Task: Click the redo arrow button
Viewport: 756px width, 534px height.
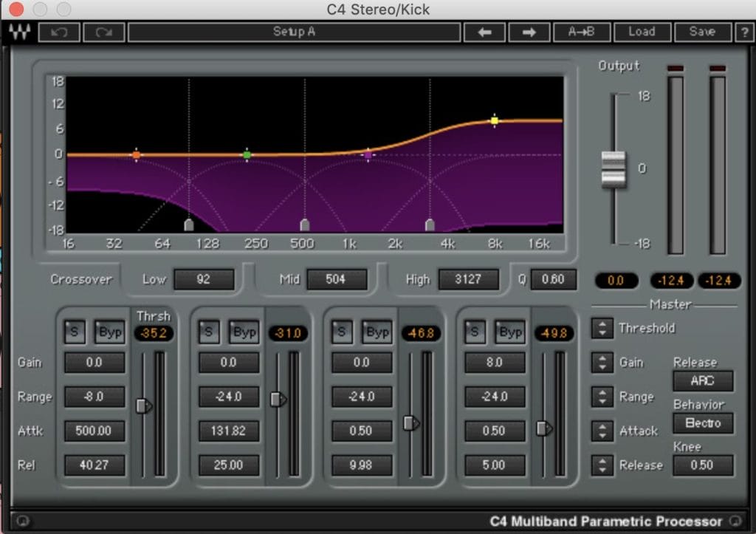Action: 103,32
